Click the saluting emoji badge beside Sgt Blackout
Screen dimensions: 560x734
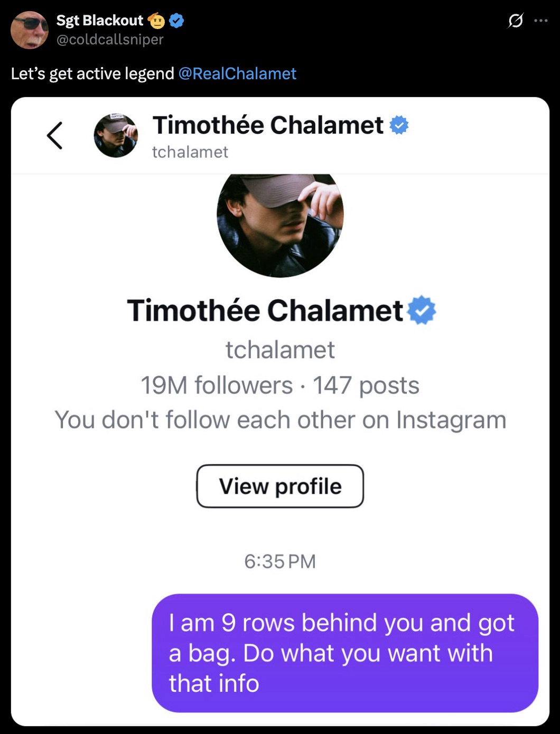pos(156,21)
